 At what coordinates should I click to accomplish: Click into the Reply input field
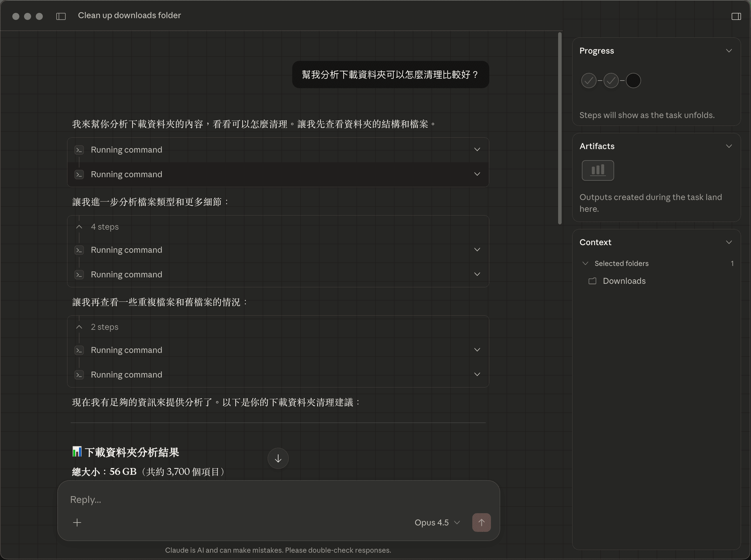(x=237, y=499)
